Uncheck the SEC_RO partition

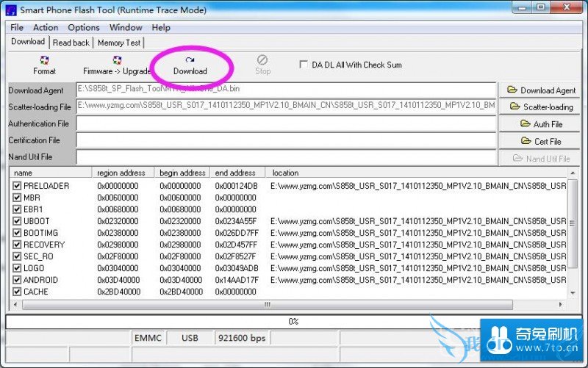17,256
